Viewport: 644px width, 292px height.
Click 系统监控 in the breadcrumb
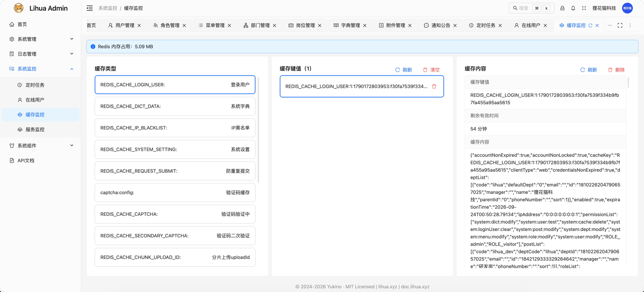(108, 8)
